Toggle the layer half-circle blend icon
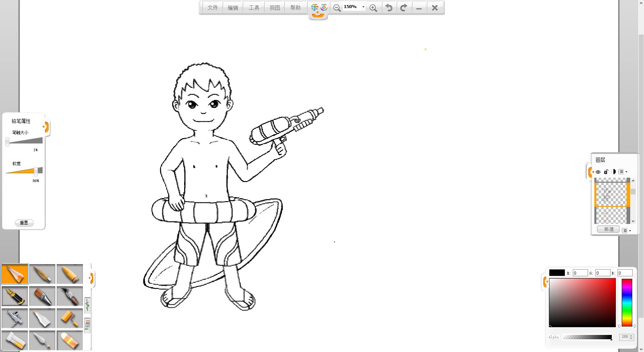The width and height of the screenshot is (644, 352). point(613,172)
